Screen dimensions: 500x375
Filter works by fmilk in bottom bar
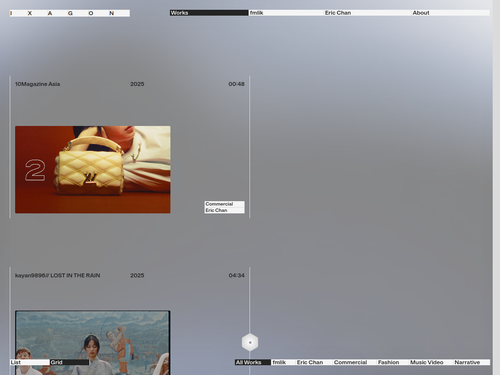click(283, 362)
